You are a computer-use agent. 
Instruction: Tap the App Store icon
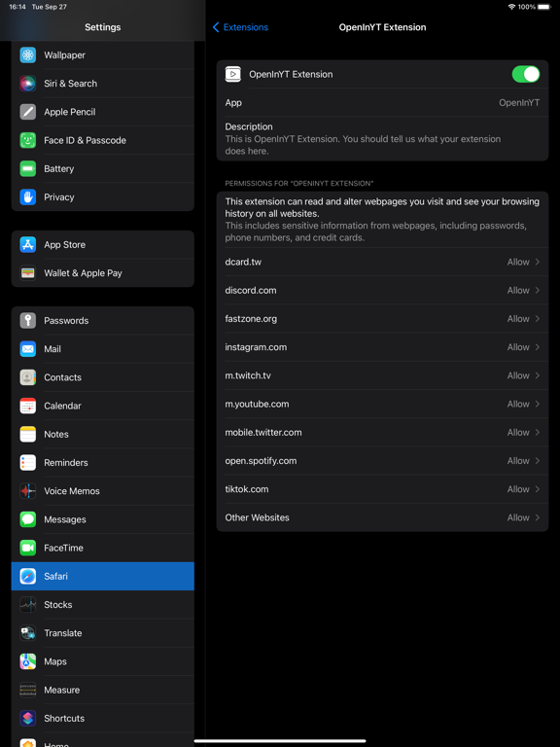27,244
